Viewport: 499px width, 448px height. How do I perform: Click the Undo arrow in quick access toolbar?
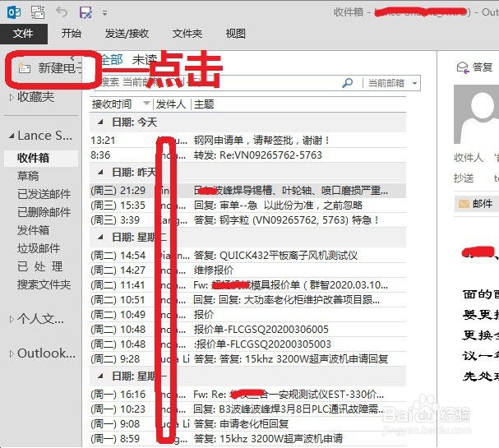(x=62, y=12)
